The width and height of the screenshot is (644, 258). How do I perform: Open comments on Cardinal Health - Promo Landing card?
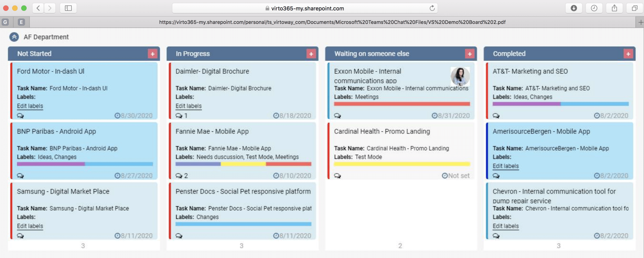point(337,176)
